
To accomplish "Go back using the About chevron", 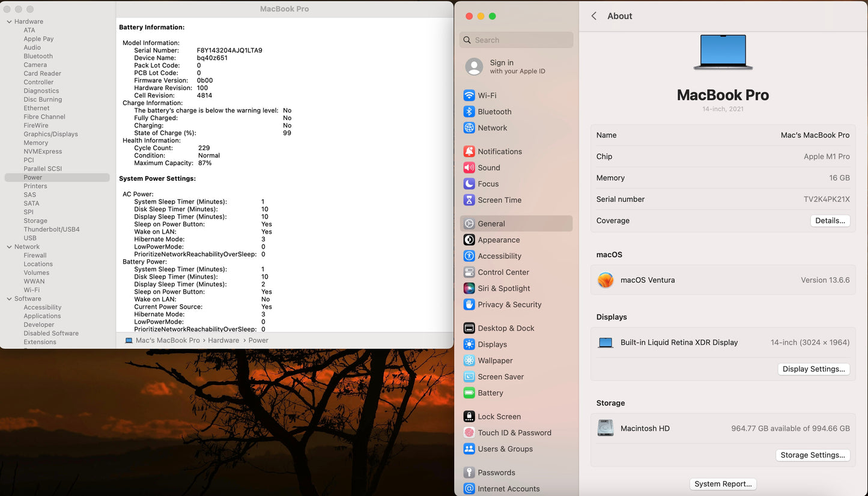I will click(x=594, y=16).
